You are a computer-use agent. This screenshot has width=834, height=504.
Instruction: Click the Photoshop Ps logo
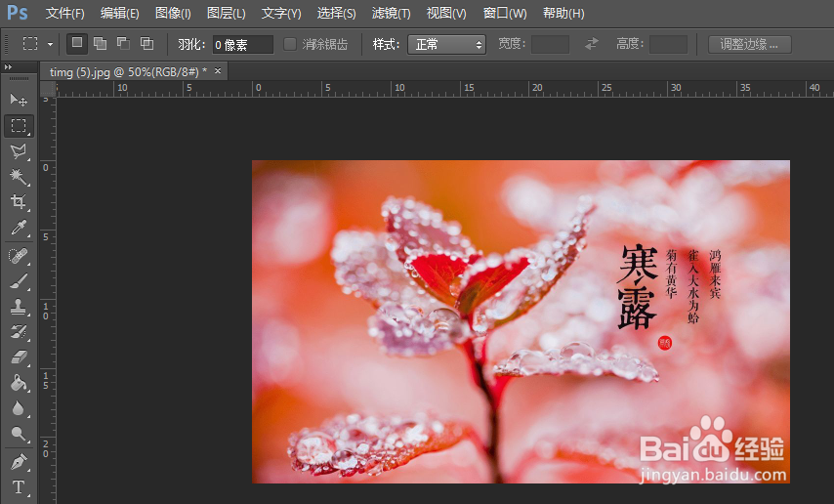point(17,13)
